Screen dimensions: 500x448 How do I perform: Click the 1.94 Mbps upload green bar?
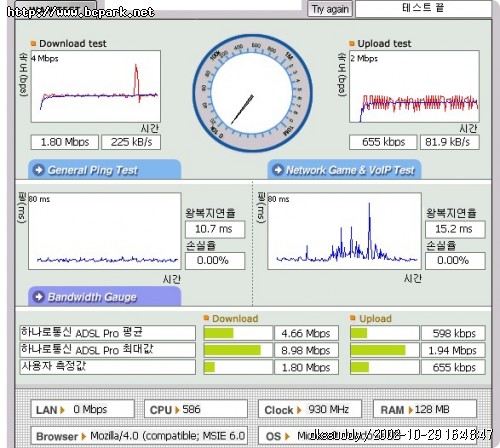point(378,350)
